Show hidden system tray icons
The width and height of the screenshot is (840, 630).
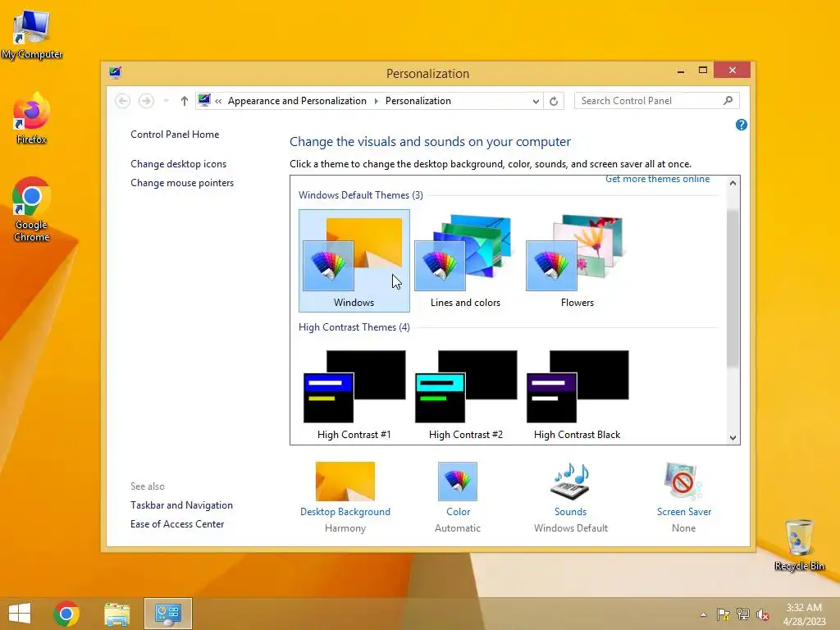tap(703, 614)
